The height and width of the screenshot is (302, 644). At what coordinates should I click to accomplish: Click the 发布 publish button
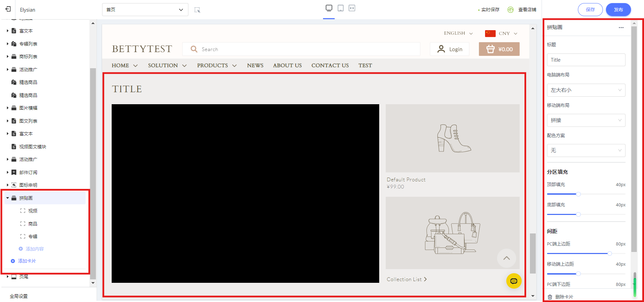tap(618, 10)
